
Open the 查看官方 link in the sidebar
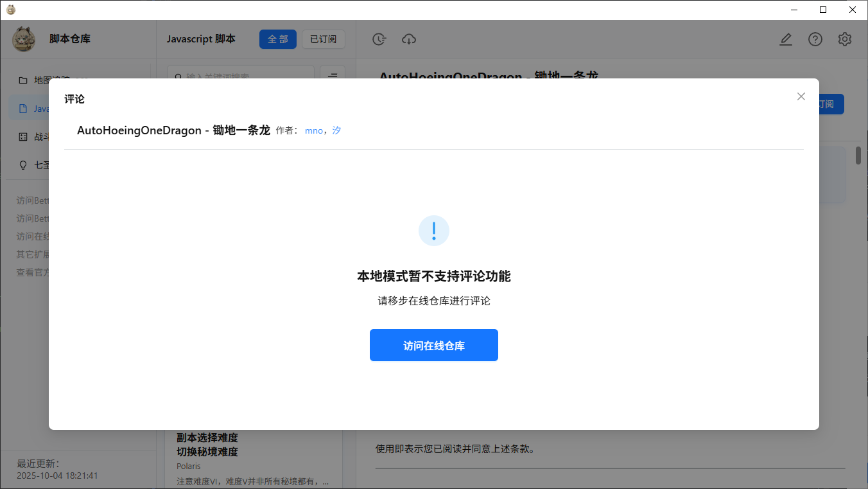33,272
